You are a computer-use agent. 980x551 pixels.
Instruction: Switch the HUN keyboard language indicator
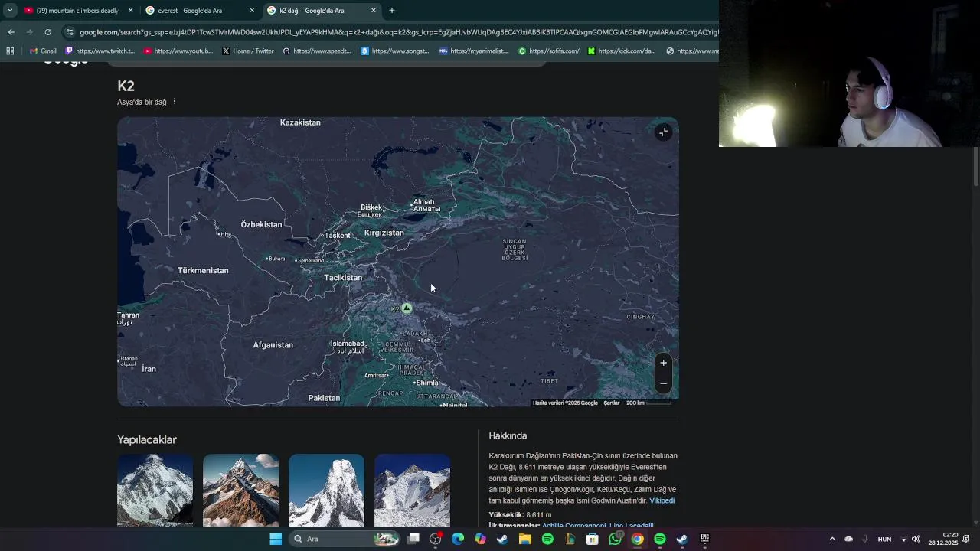884,539
